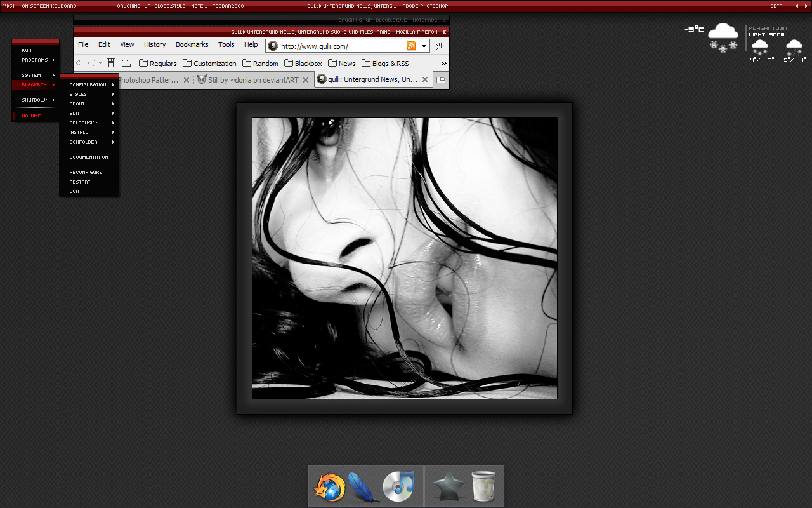Open the Regulars bookmark folder
This screenshot has width=812, height=508.
click(158, 63)
